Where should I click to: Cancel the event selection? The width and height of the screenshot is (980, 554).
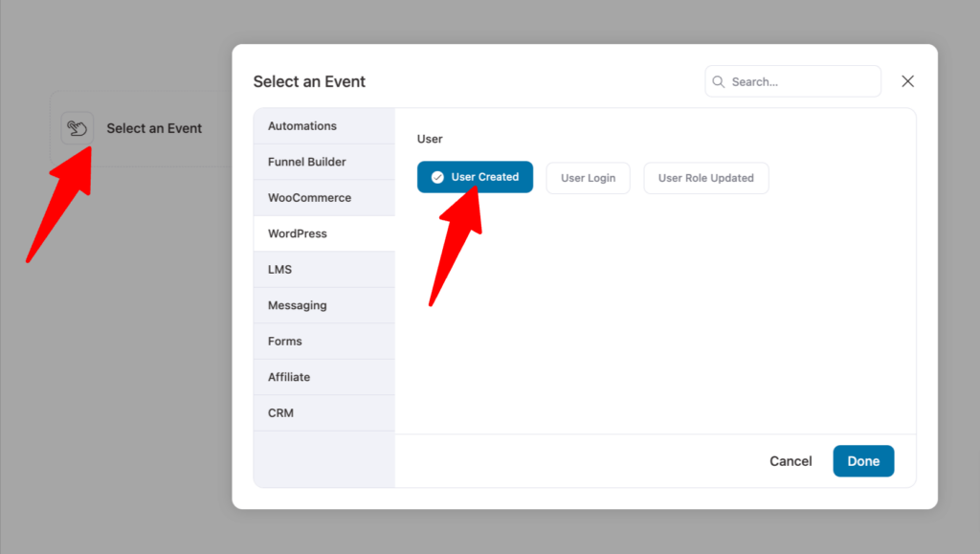coord(791,460)
